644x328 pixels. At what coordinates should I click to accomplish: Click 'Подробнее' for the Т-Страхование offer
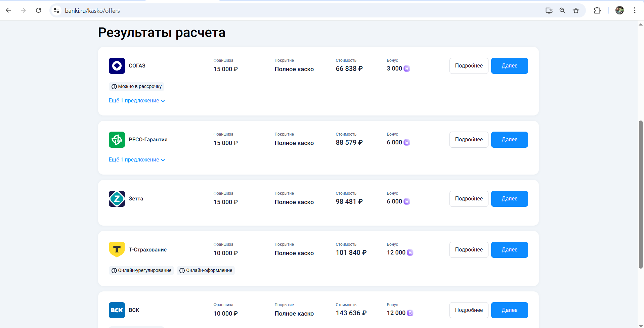click(469, 250)
